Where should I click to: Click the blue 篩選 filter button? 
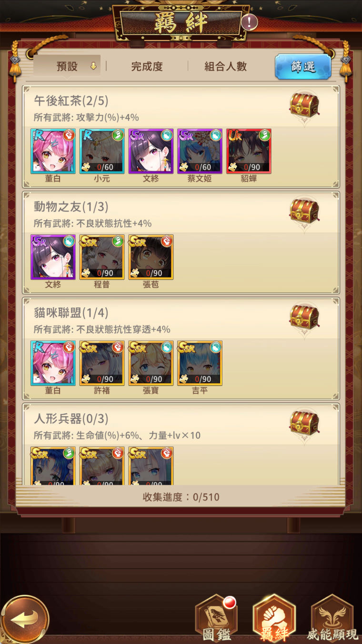pos(303,67)
